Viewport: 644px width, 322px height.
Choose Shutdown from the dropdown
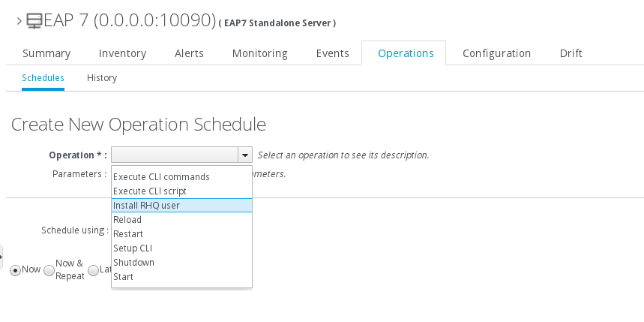133,263
